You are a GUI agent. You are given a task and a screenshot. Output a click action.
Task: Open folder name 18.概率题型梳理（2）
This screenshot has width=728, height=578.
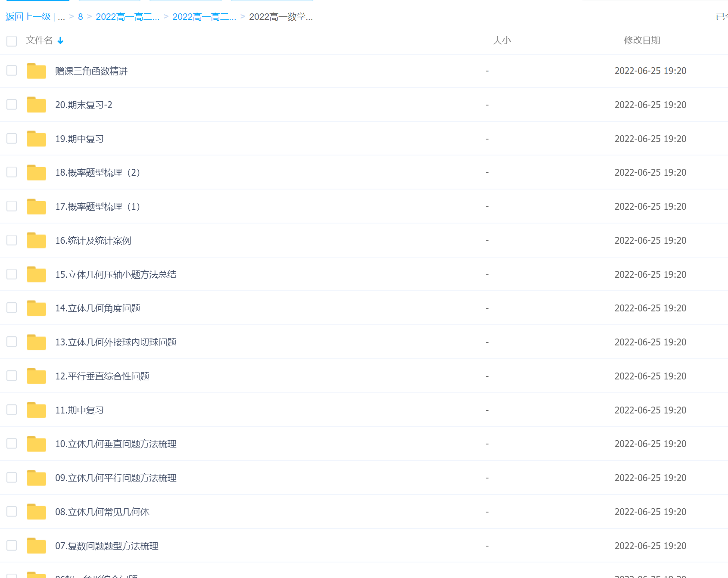click(x=98, y=173)
